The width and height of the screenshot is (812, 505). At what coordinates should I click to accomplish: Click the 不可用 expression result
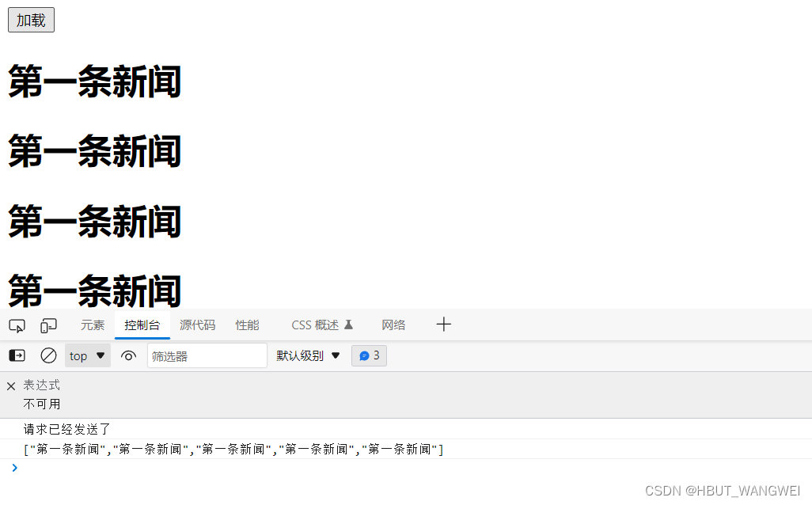[42, 404]
